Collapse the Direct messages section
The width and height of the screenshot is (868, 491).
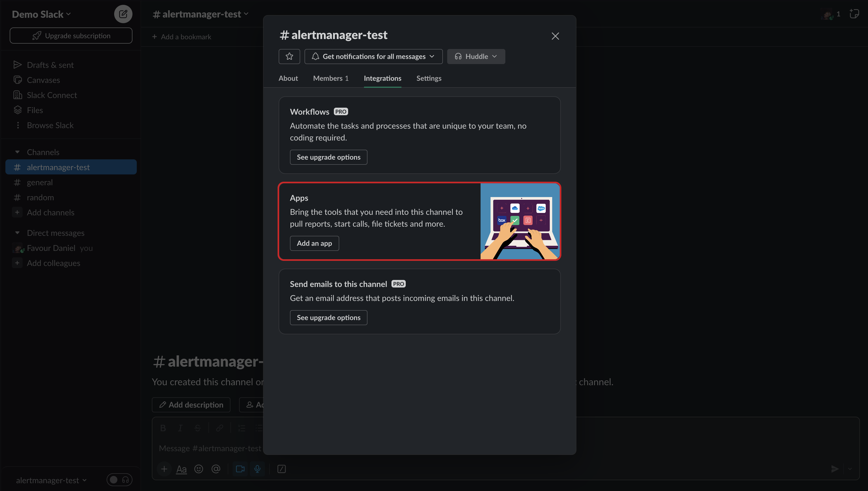pos(17,233)
